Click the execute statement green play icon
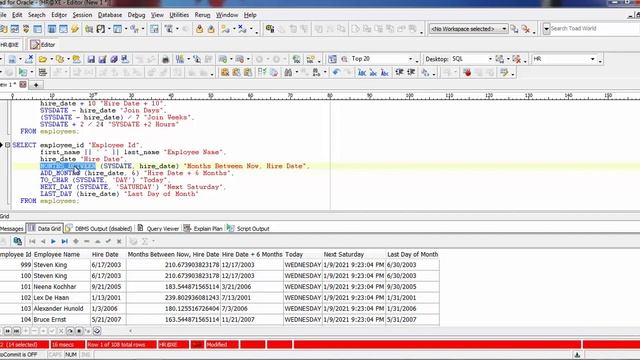 (23, 73)
